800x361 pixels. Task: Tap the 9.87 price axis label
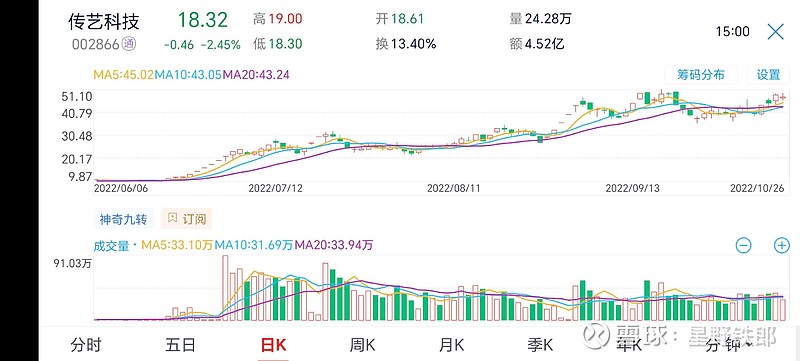coord(79,176)
